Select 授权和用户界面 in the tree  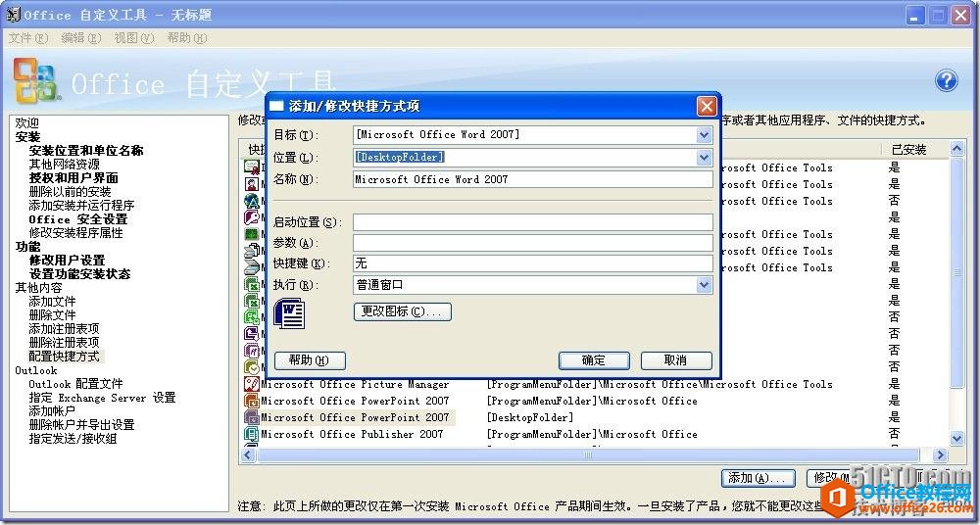(73, 178)
